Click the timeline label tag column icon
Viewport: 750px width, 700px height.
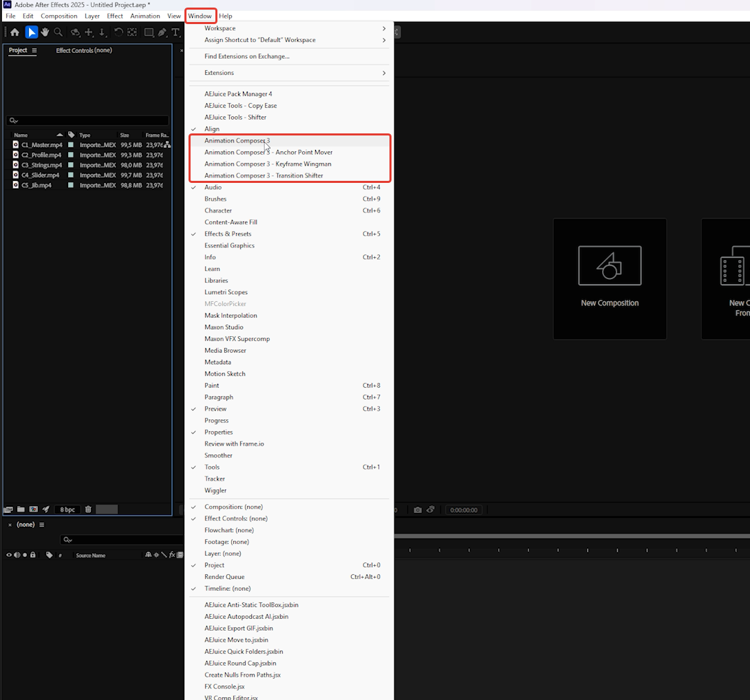pyautogui.click(x=50, y=555)
